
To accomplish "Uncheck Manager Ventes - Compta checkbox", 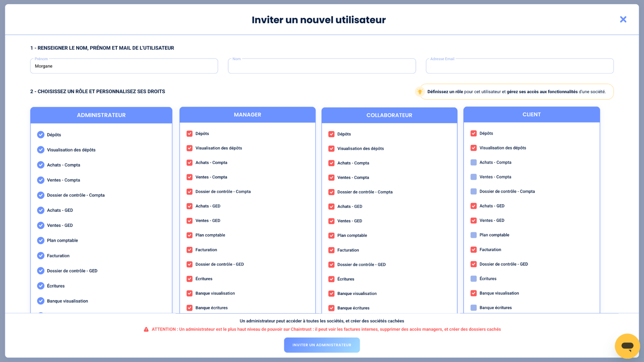I will pos(190,177).
